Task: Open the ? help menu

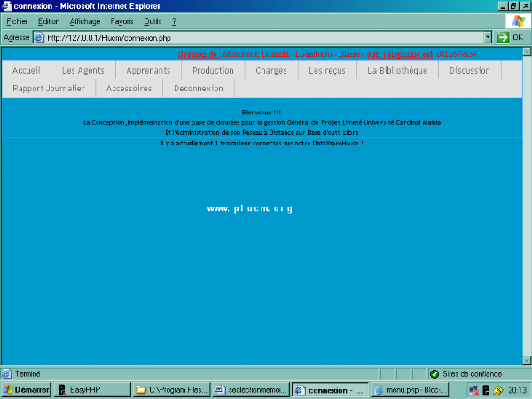Action: [x=174, y=21]
